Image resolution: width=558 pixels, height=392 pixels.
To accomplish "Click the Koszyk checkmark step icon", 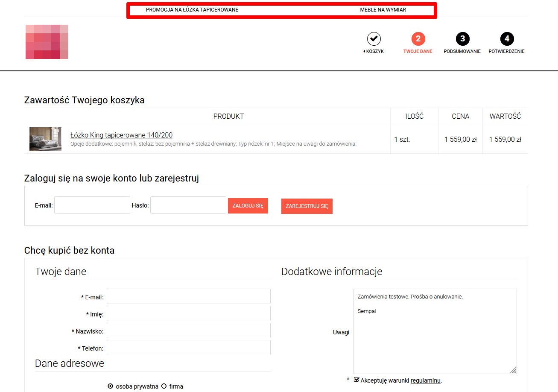I will coord(374,39).
